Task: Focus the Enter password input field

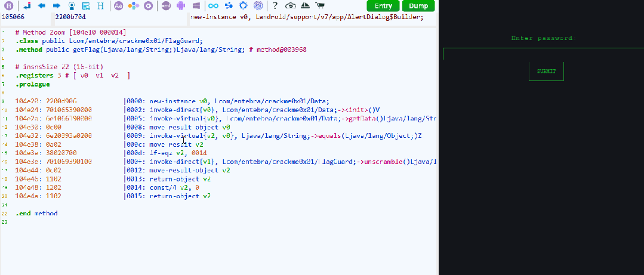Action: (543, 54)
